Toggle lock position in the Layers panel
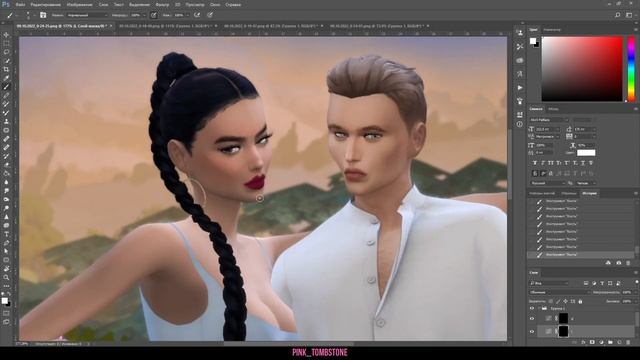The height and width of the screenshot is (360, 640). click(x=565, y=301)
